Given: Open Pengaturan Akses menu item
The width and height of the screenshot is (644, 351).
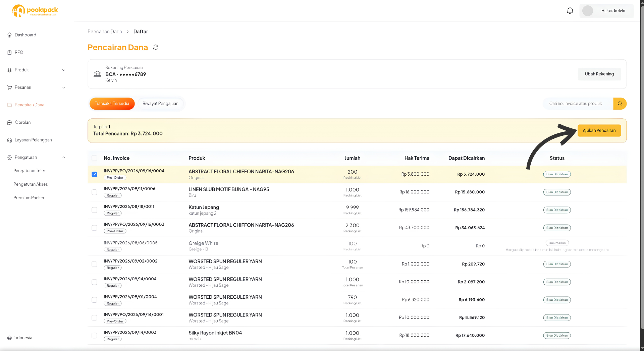Looking at the screenshot, I should click(x=31, y=184).
